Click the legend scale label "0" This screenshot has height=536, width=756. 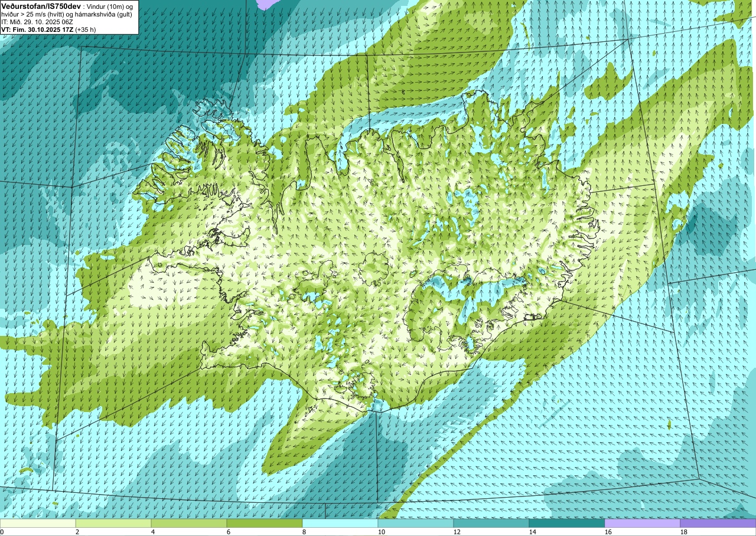point(2,532)
